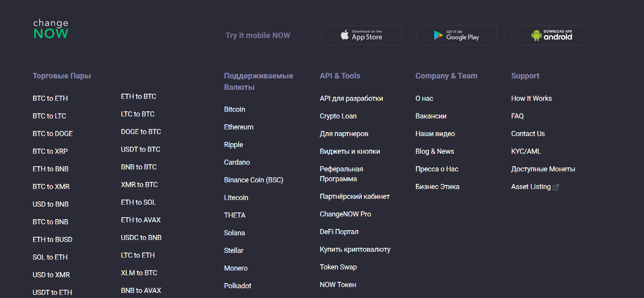Screen dimensions: 644x298
Task: Click the ChangeNOW logo
Action: (51, 29)
